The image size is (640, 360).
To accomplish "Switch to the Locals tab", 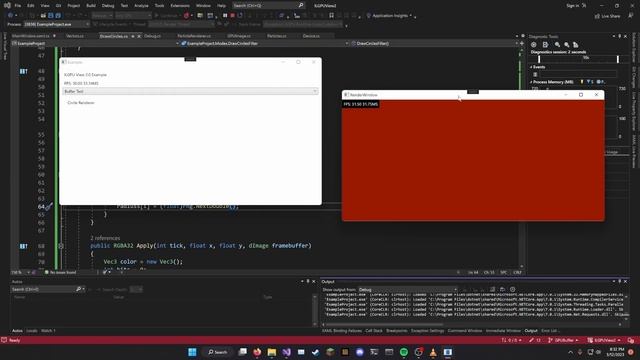I will tap(31, 331).
